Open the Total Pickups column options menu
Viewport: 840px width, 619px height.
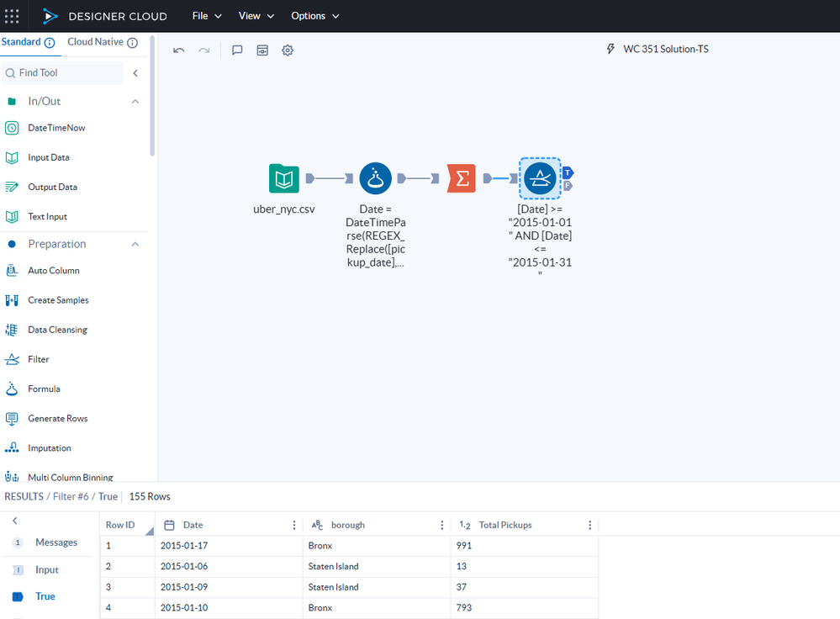click(589, 525)
